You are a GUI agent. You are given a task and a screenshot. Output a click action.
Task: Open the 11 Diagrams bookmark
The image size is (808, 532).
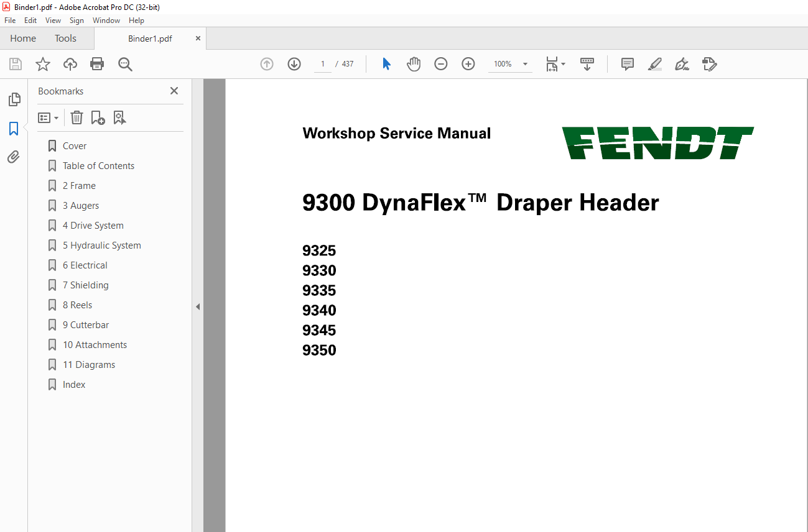tap(89, 365)
